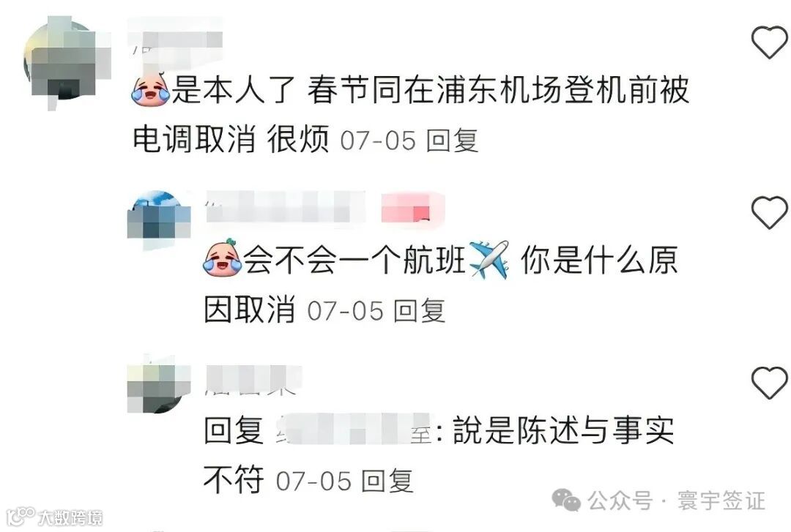Image resolution: width=791 pixels, height=532 pixels.
Task: Click the airplane emoji after 航班
Action: pyautogui.click(x=489, y=259)
